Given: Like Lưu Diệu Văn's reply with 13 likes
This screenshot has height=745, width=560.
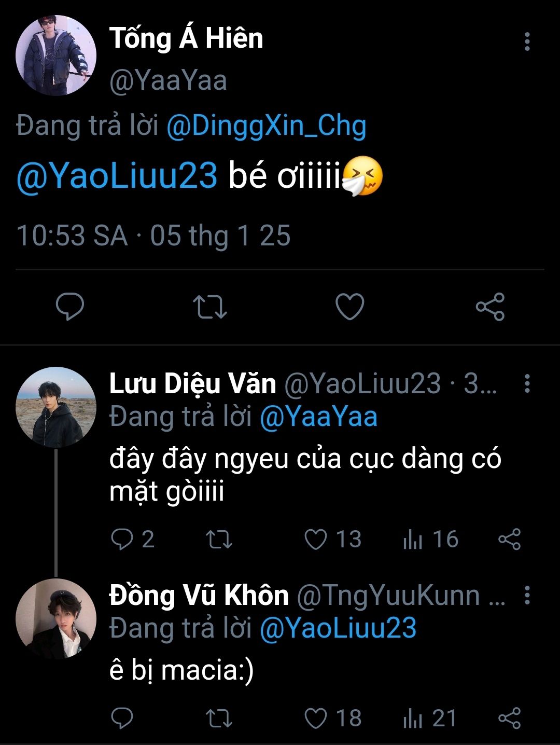Looking at the screenshot, I should [x=315, y=540].
